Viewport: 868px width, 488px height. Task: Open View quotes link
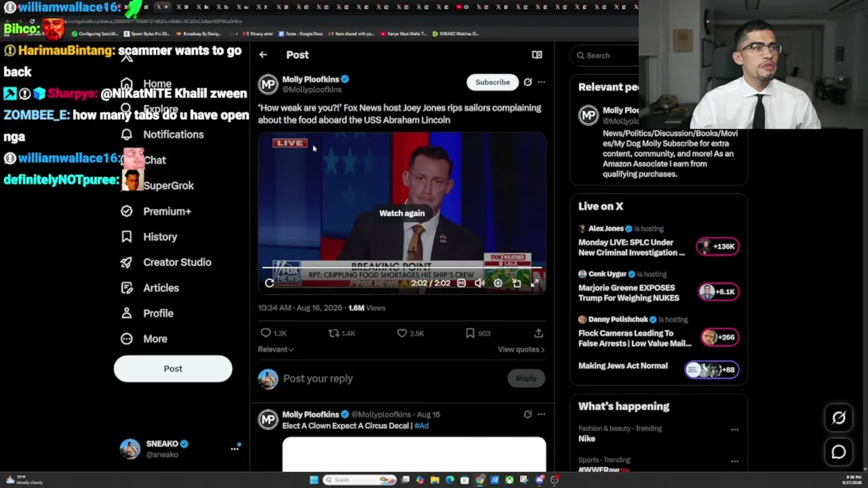tap(521, 349)
